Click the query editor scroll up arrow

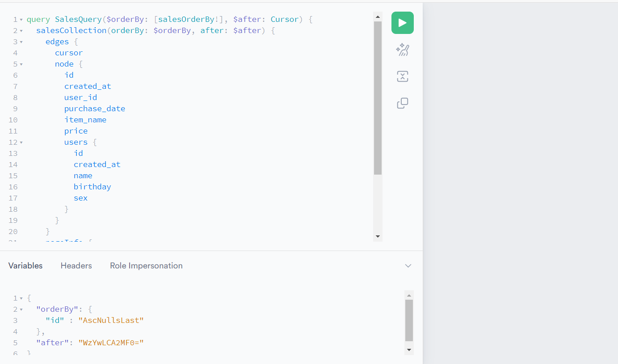378,17
